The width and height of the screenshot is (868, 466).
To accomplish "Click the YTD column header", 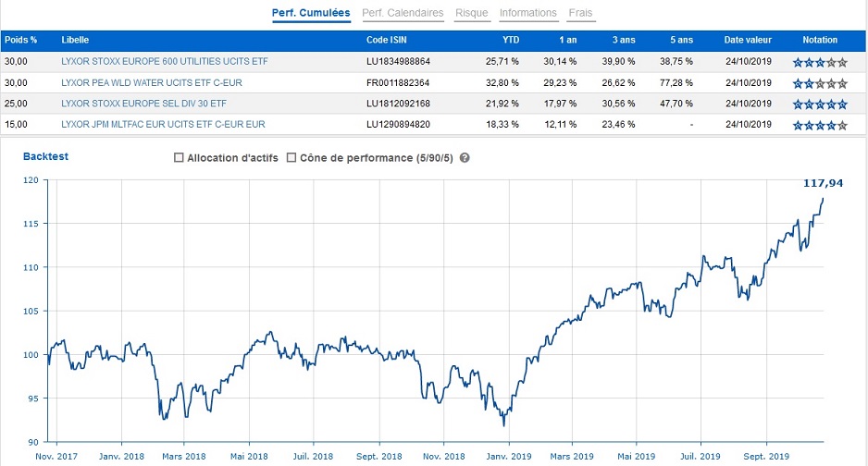I will click(511, 40).
